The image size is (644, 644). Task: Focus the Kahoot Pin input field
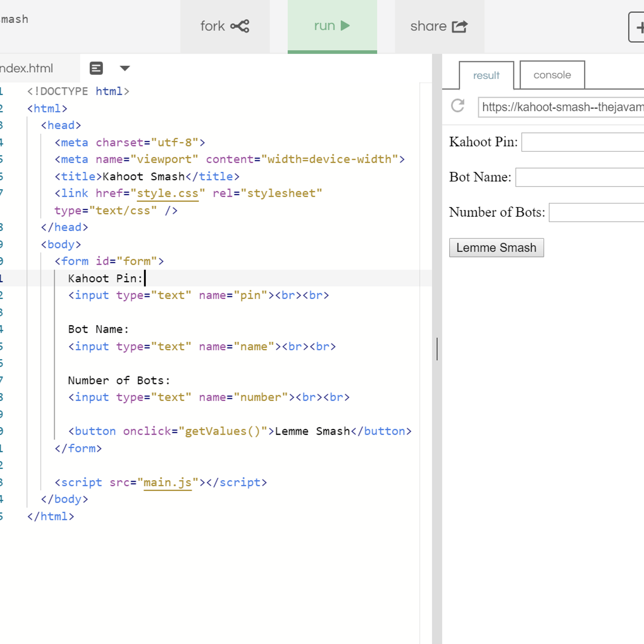tap(583, 142)
